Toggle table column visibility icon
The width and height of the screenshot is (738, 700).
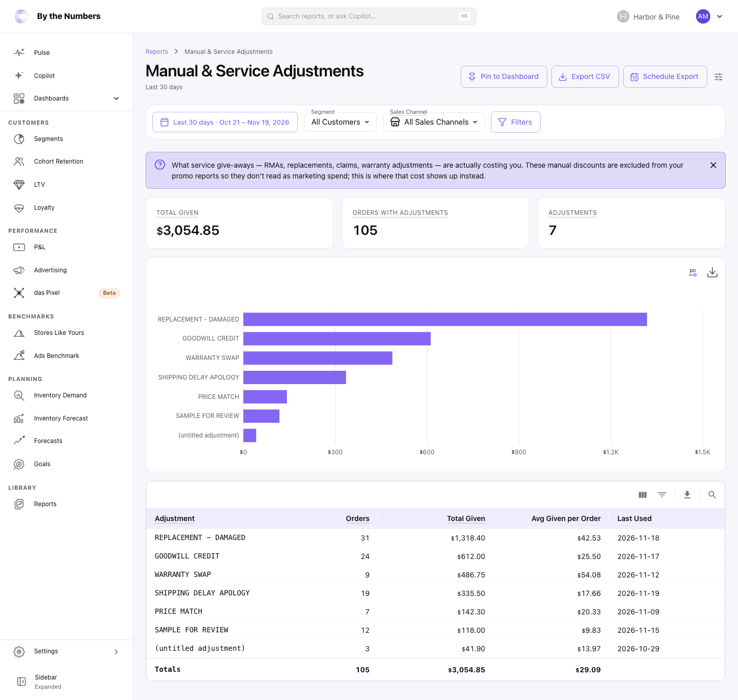coord(643,495)
